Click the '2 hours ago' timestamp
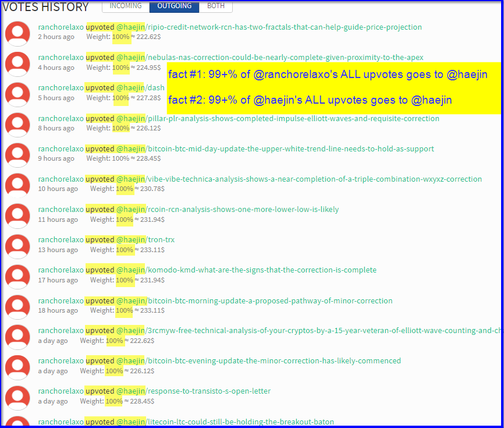The image size is (504, 428). pyautogui.click(x=56, y=37)
